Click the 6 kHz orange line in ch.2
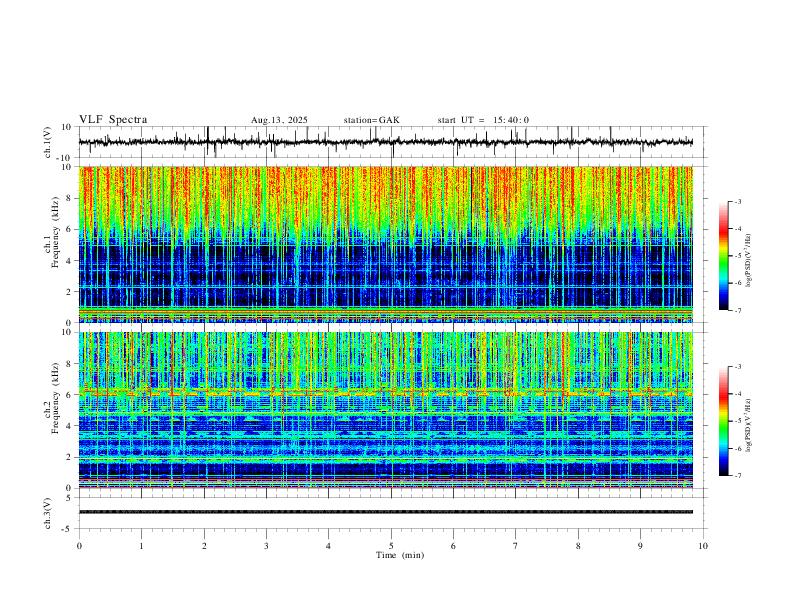The height and width of the screenshot is (612, 792). [386, 392]
